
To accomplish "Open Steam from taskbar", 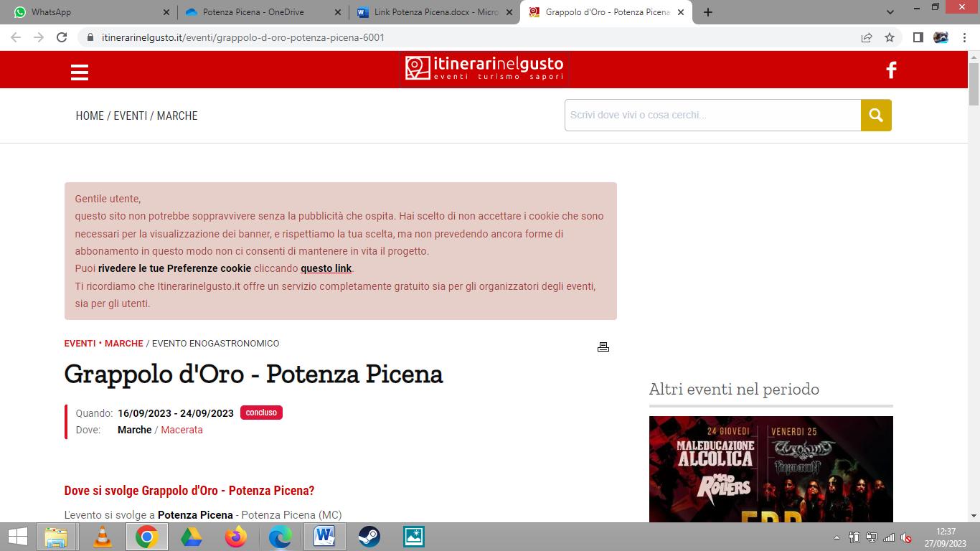I will coord(369,537).
